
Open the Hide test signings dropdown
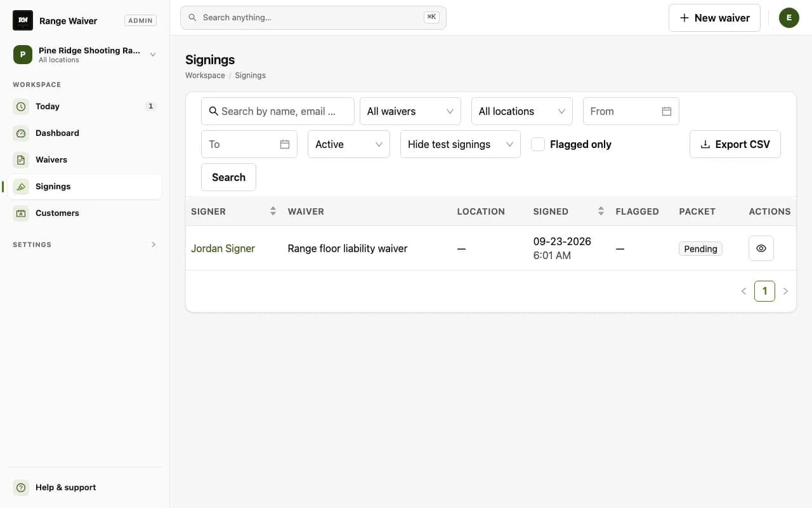click(461, 144)
